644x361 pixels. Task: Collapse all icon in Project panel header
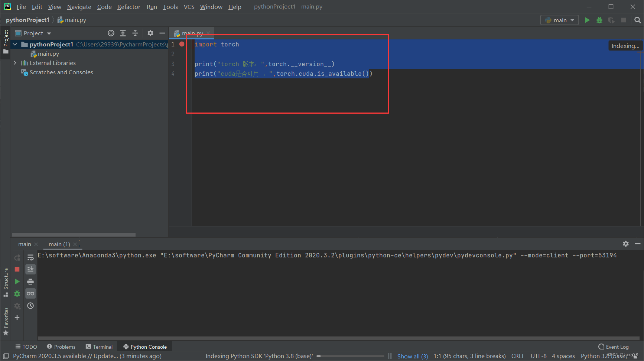tap(135, 33)
